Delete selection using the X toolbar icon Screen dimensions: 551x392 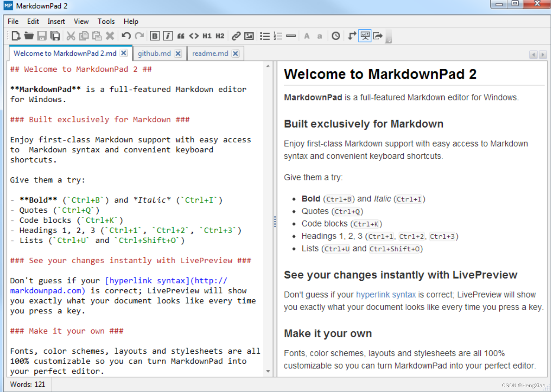coord(110,36)
